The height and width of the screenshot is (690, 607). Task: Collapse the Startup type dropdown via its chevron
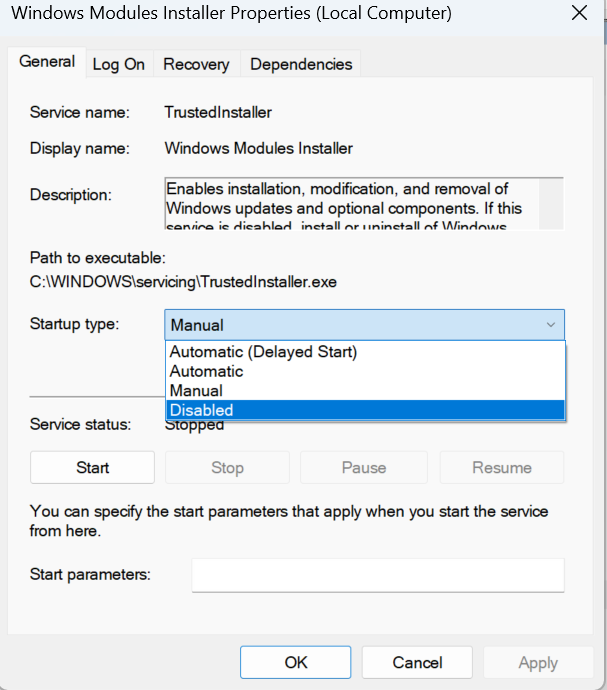(550, 325)
